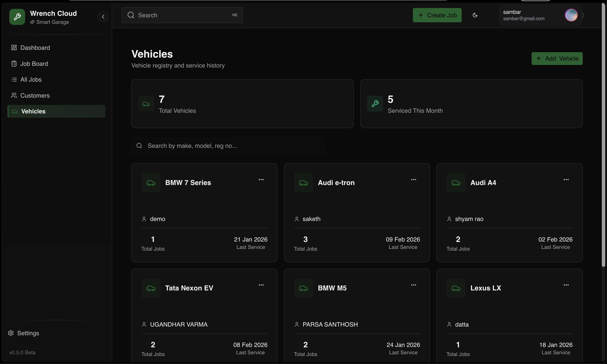Click the Tata Nexon EV car icon

(x=151, y=288)
